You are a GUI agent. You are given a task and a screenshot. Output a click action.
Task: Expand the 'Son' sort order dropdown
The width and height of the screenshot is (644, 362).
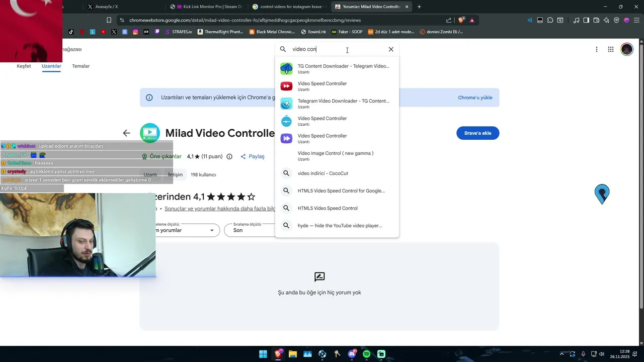pyautogui.click(x=251, y=230)
